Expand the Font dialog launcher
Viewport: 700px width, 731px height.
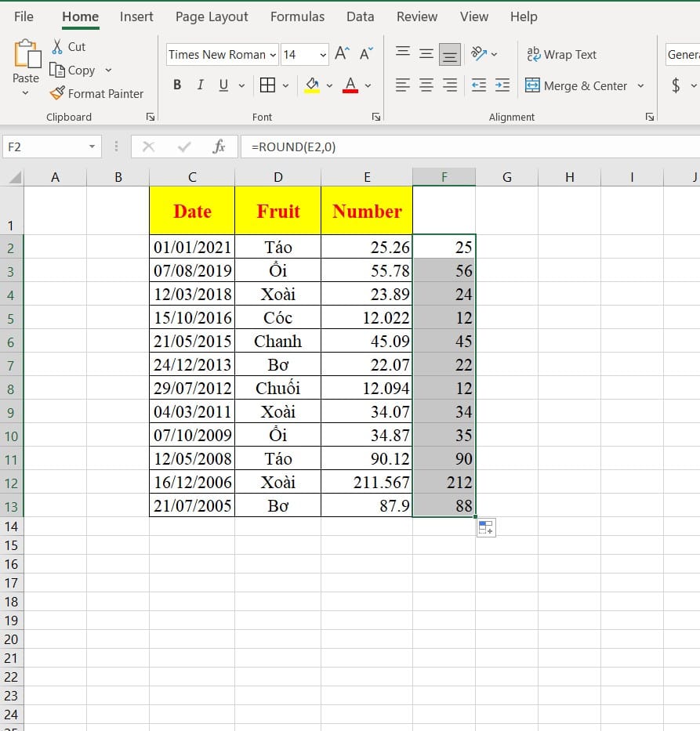[376, 117]
